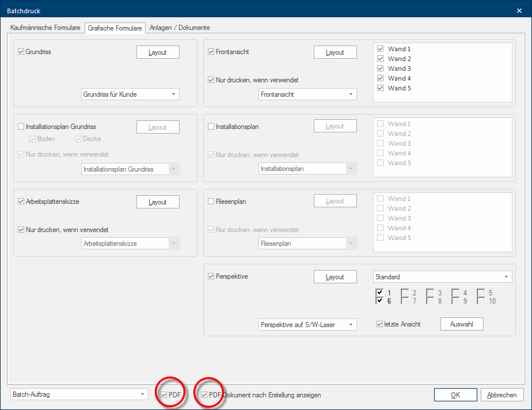Disable the letzte Ansicht checkbox
Image resolution: width=532 pixels, height=410 pixels.
[379, 324]
